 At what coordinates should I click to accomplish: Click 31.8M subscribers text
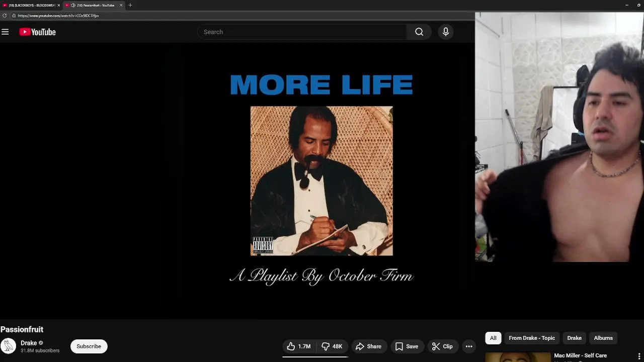click(40, 350)
